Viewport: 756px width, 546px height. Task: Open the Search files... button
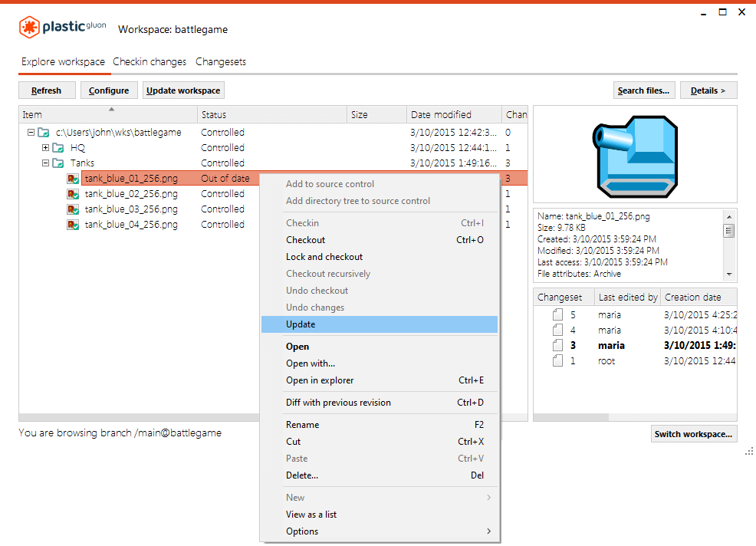643,90
